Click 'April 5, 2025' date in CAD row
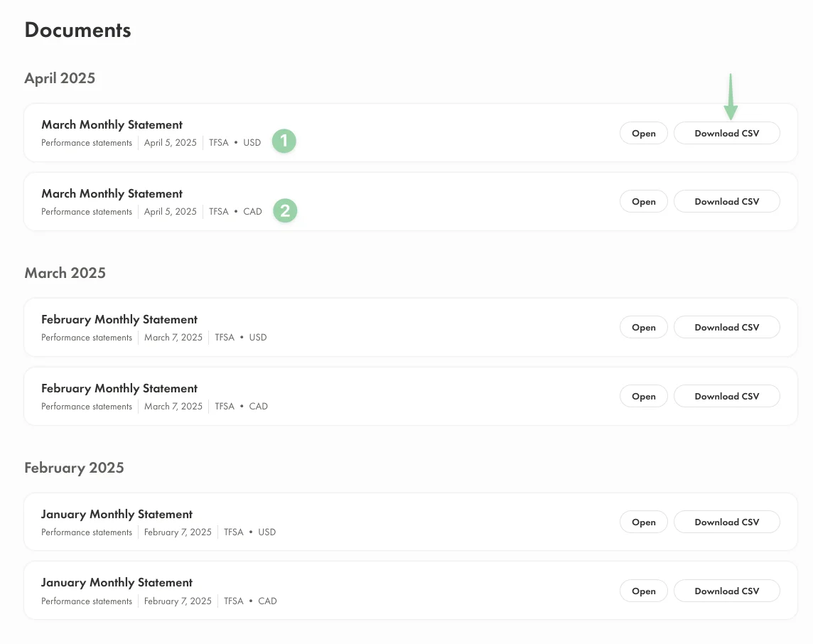The height and width of the screenshot is (644, 813). [170, 212]
